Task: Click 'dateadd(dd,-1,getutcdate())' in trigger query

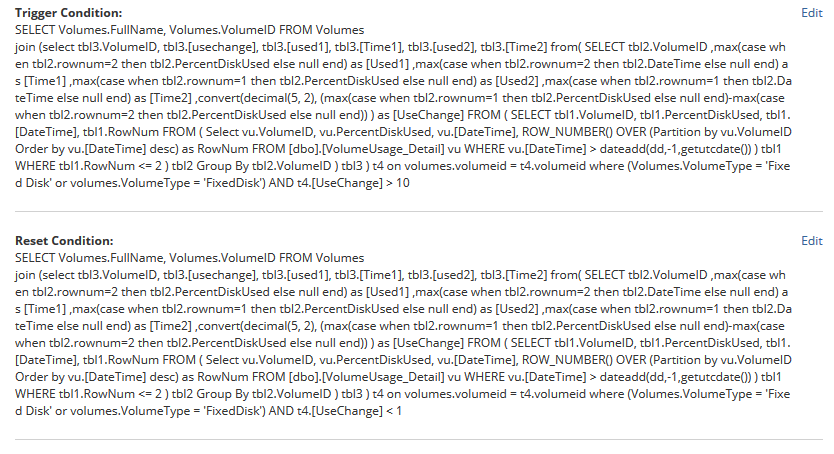Action: coord(675,149)
